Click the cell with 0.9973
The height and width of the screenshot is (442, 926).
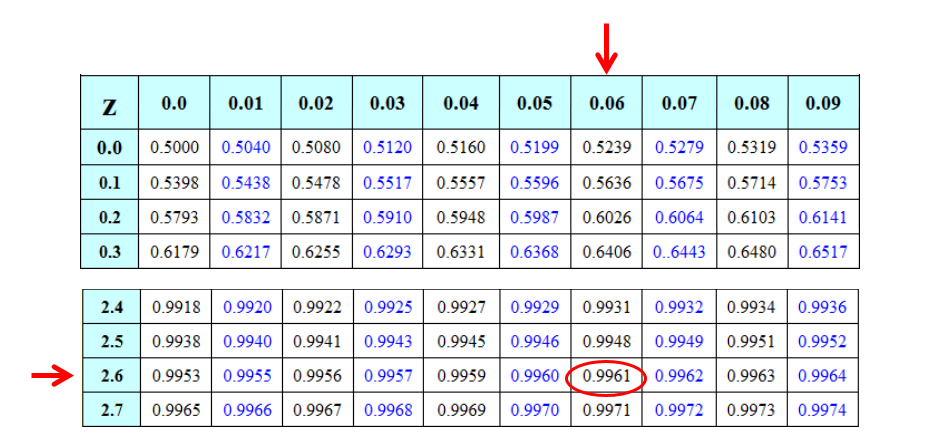[752, 410]
